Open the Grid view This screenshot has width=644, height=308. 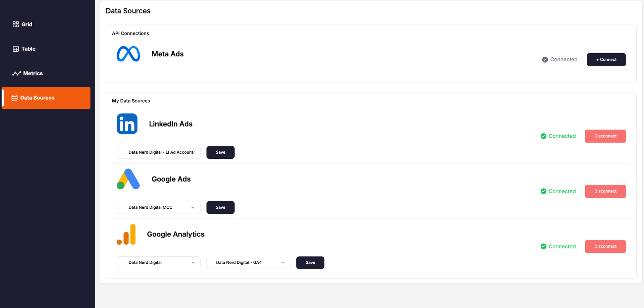[x=27, y=24]
